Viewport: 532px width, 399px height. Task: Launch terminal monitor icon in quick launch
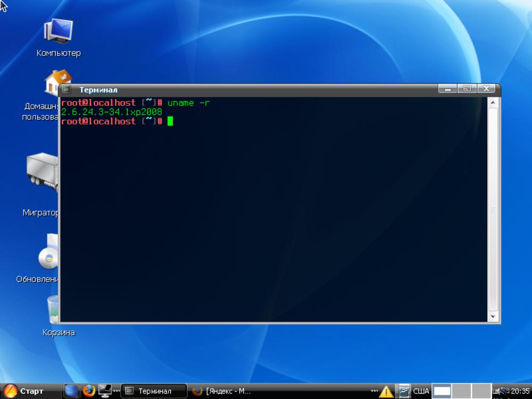click(x=105, y=391)
